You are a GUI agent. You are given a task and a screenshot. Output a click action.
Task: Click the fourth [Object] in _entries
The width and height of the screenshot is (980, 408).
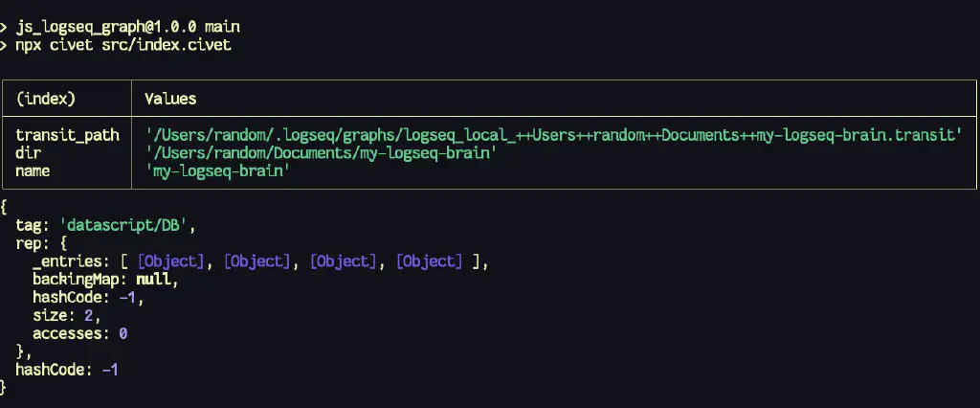click(430, 261)
